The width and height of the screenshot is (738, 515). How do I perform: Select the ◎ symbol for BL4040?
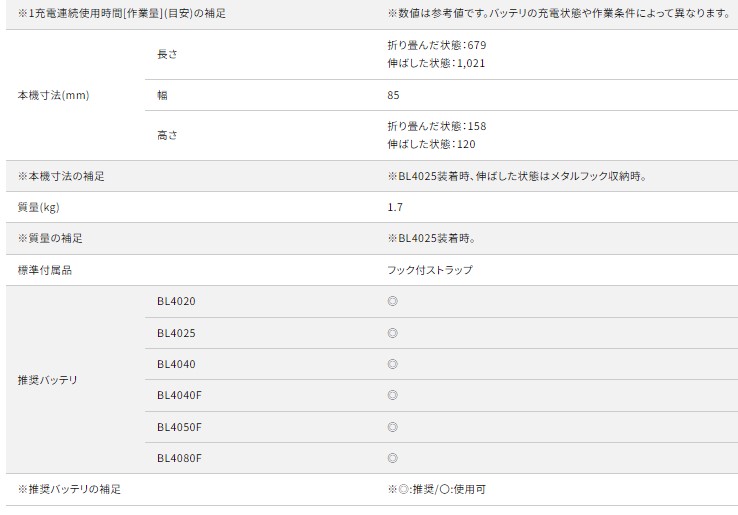point(392,364)
